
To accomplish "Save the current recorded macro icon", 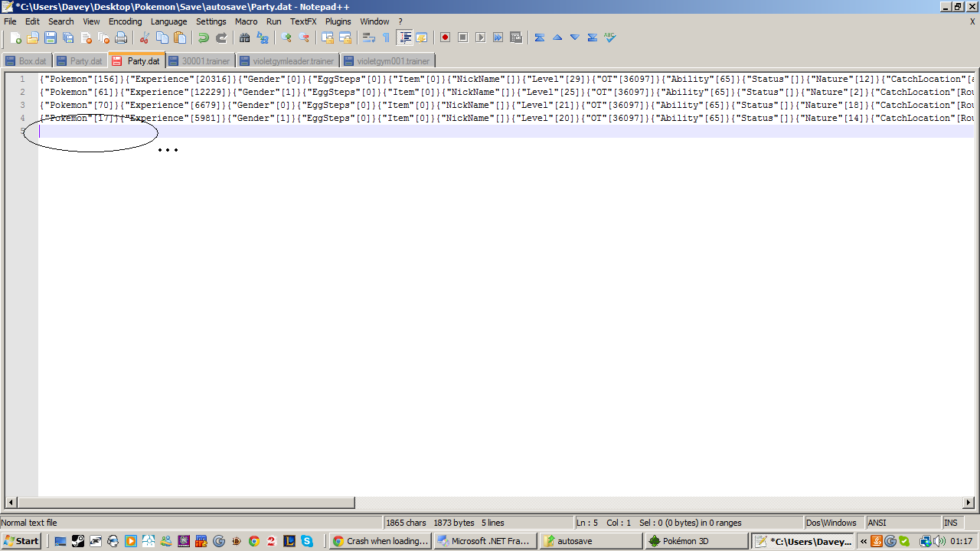I will [x=515, y=37].
